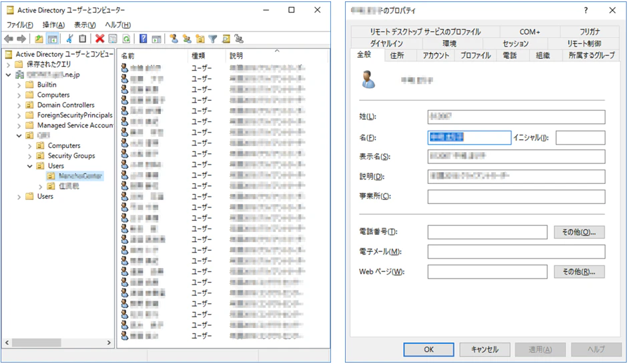
Task: Click into the 電話番号(T) field
Action: (487, 232)
